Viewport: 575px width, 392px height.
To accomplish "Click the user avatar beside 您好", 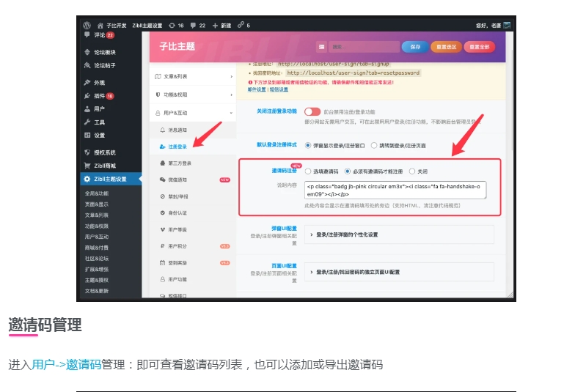I will pos(508,25).
